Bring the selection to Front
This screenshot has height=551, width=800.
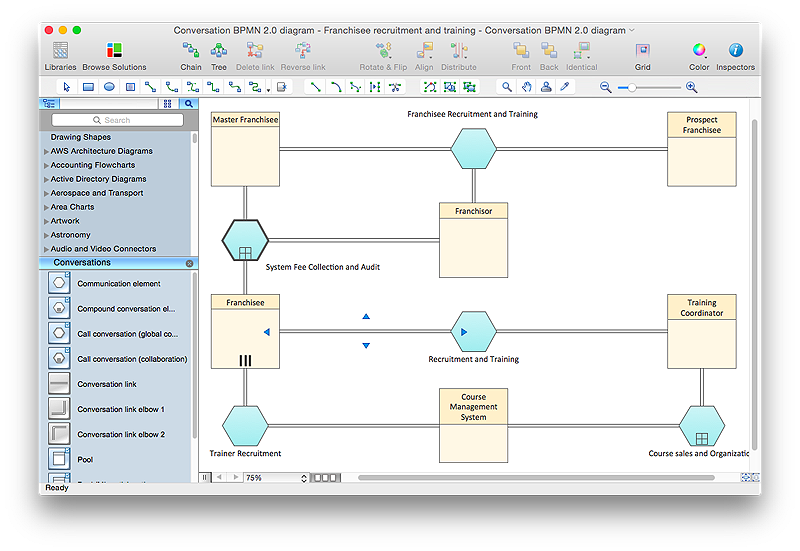point(521,56)
